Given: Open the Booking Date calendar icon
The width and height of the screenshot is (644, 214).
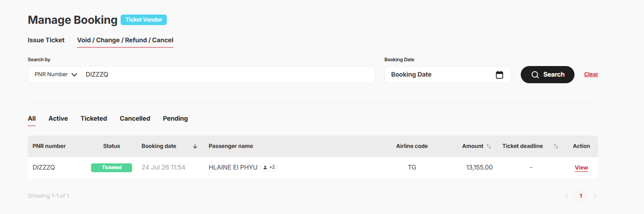Looking at the screenshot, I should [x=499, y=75].
